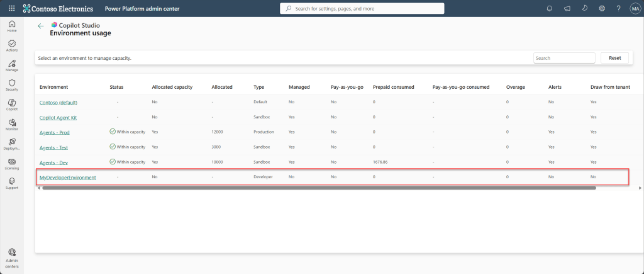
Task: Open Licensing in the sidebar
Action: point(12,164)
